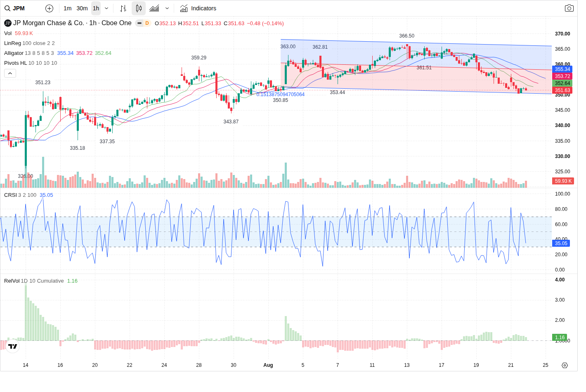Click the Aug date on time axis
Image resolution: width=586 pixels, height=392 pixels.
click(x=268, y=365)
